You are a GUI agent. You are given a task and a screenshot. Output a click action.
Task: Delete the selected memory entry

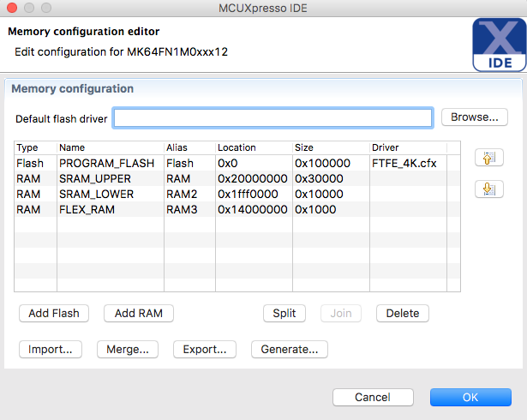tap(403, 313)
